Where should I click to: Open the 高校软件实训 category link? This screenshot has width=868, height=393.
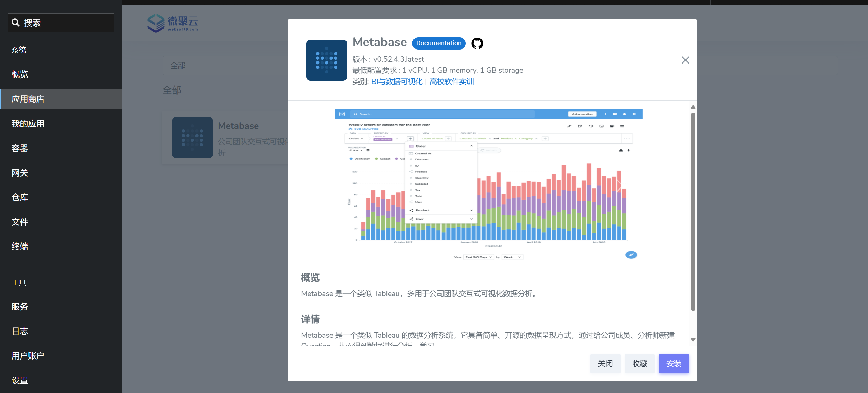451,82
